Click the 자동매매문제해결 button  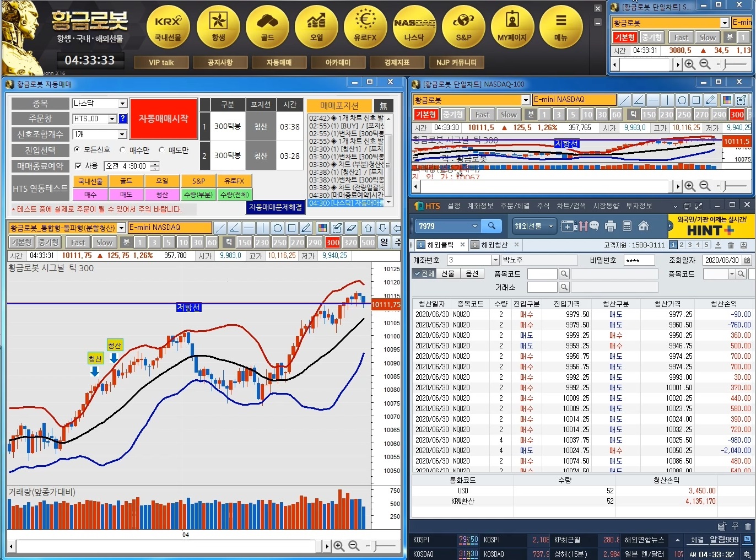tap(276, 207)
